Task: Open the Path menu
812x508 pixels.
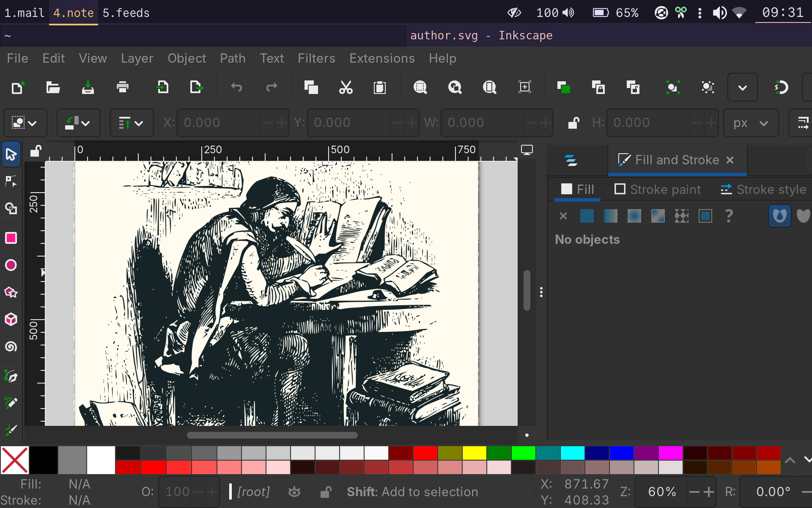Action: (x=233, y=58)
